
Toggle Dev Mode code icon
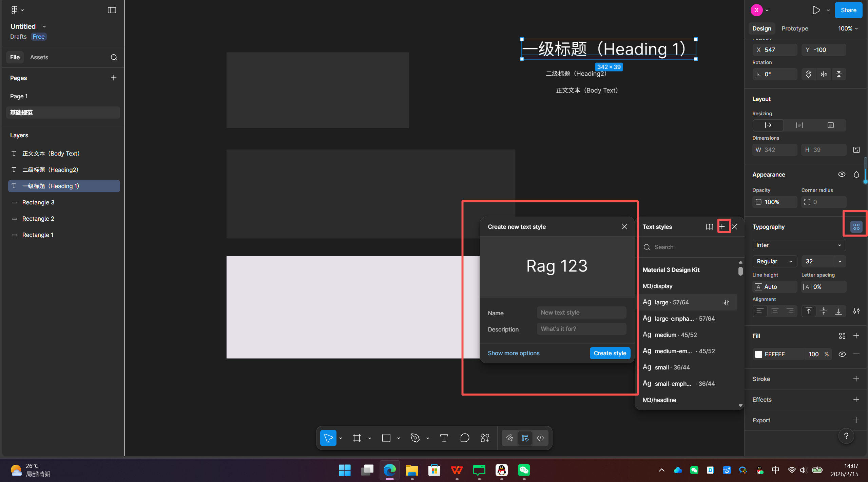click(540, 438)
